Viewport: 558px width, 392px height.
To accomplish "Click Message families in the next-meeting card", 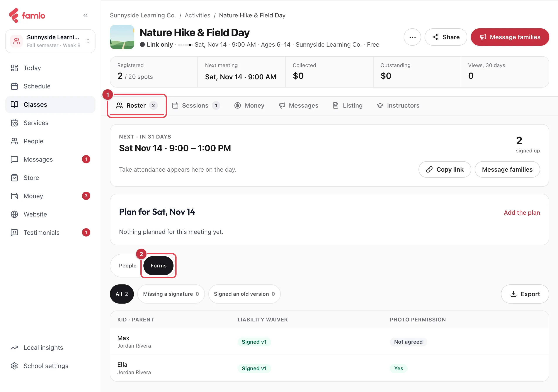I will [507, 169].
